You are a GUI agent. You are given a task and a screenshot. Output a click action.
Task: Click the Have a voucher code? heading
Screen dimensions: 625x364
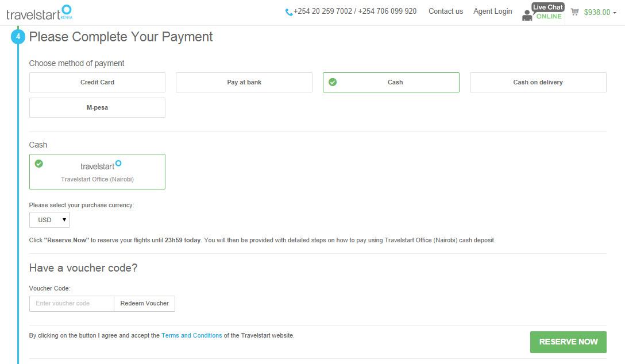83,268
